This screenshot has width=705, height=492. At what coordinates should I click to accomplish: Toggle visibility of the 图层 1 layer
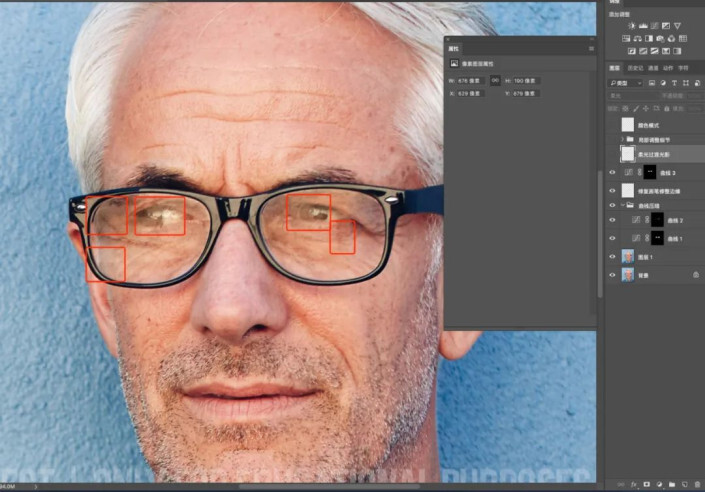[x=613, y=256]
